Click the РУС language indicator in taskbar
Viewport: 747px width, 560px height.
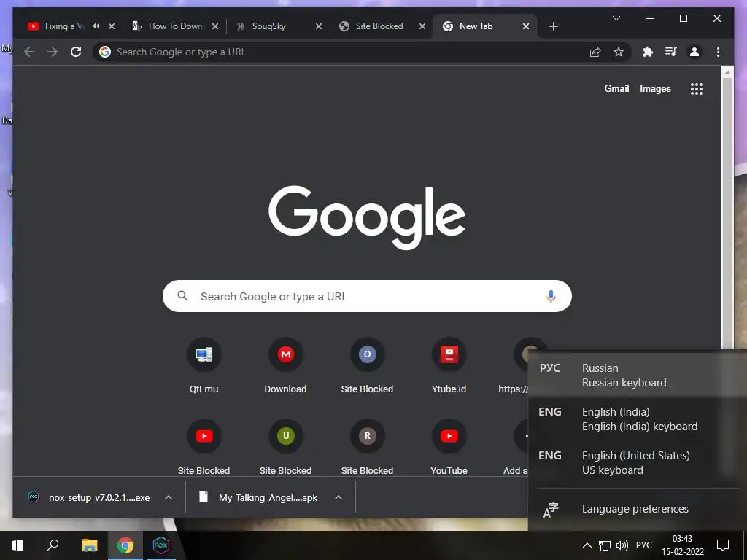[643, 545]
